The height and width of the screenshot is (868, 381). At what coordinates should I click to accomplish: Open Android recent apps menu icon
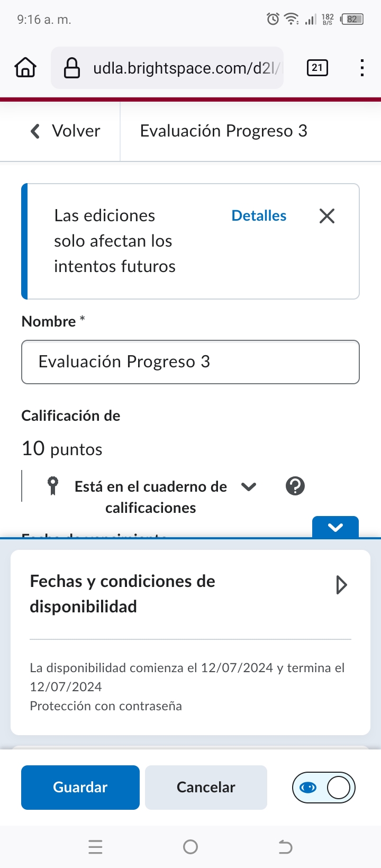click(x=95, y=847)
